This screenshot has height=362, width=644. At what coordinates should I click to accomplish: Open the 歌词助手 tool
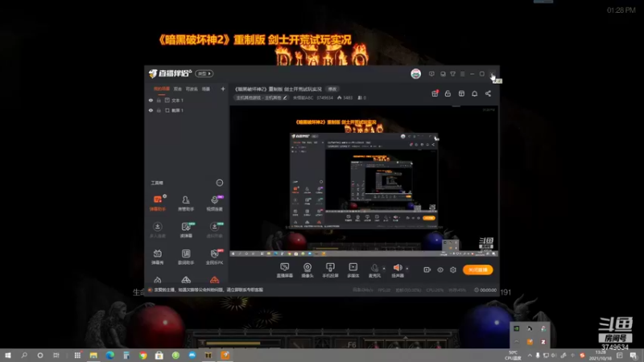(x=186, y=257)
